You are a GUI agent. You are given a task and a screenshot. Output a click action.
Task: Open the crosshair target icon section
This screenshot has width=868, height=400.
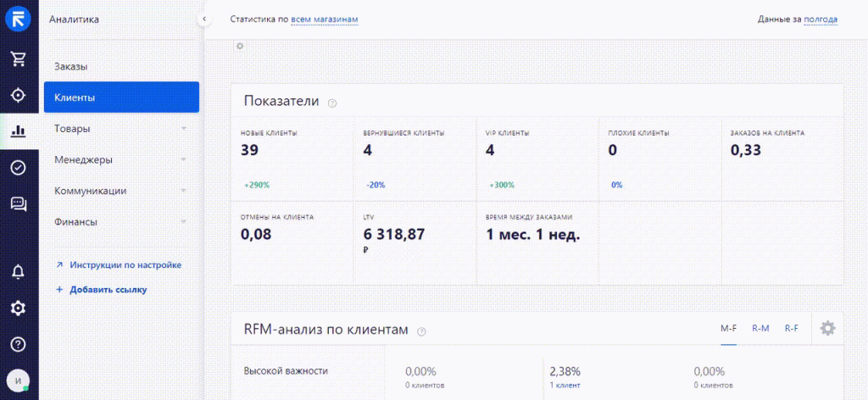18,95
